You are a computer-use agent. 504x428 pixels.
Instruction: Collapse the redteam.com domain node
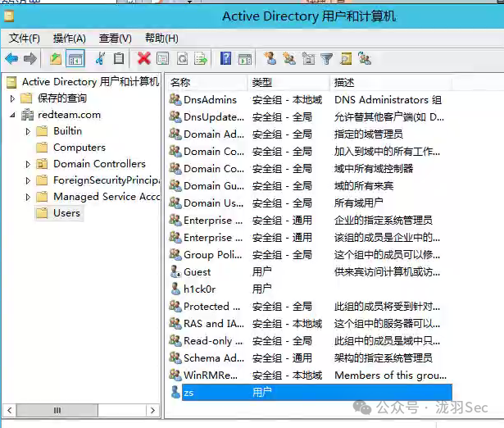[x=12, y=115]
